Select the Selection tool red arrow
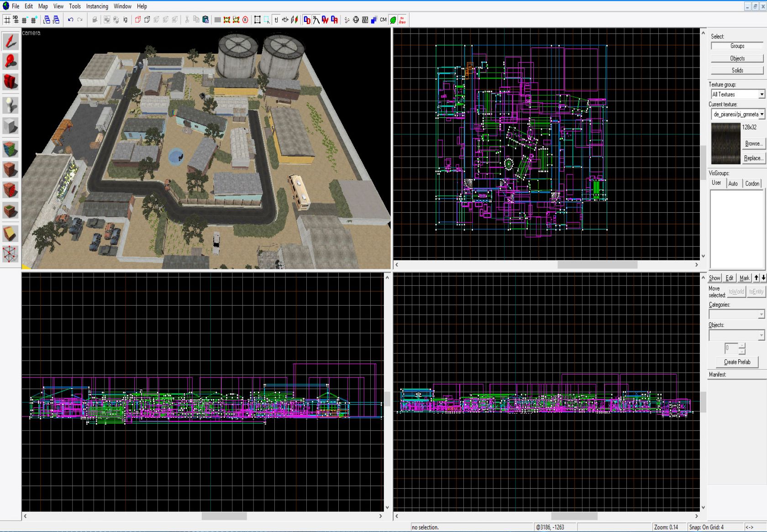This screenshot has height=532, width=767. pos(11,41)
